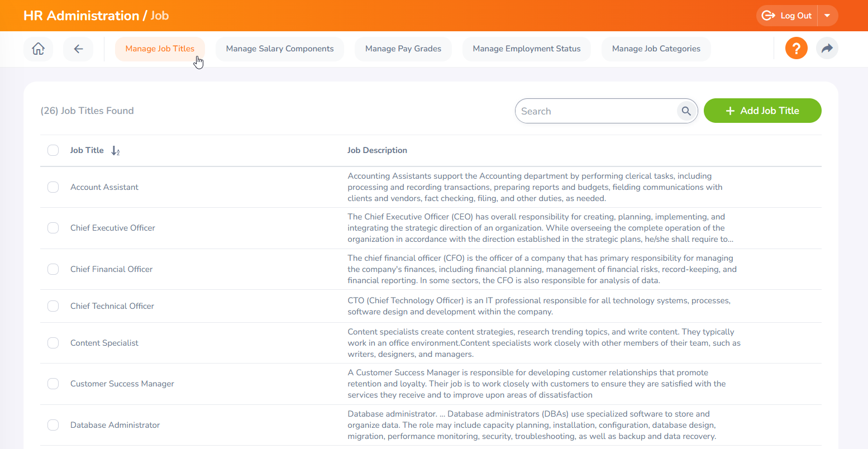Select the Account Assistant checkbox

click(53, 187)
